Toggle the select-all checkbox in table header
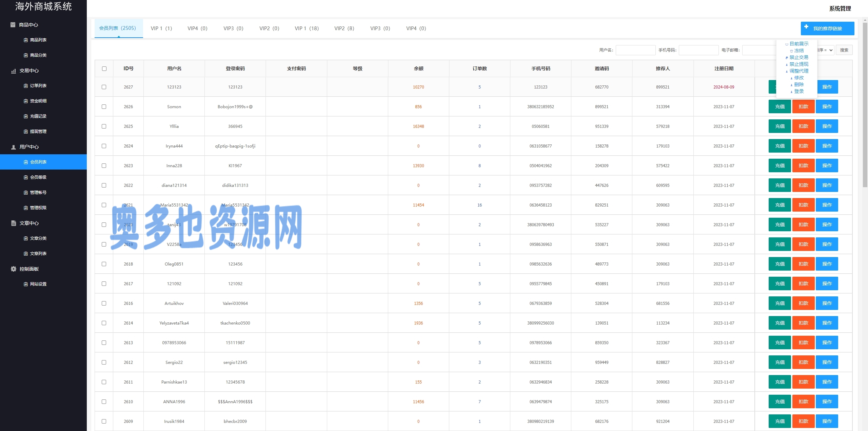The width and height of the screenshot is (868, 431). (104, 69)
